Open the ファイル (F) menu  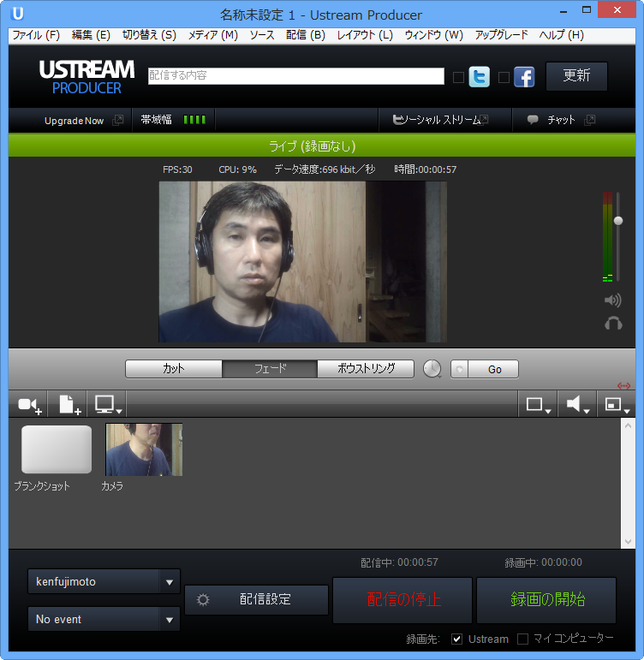pos(36,35)
